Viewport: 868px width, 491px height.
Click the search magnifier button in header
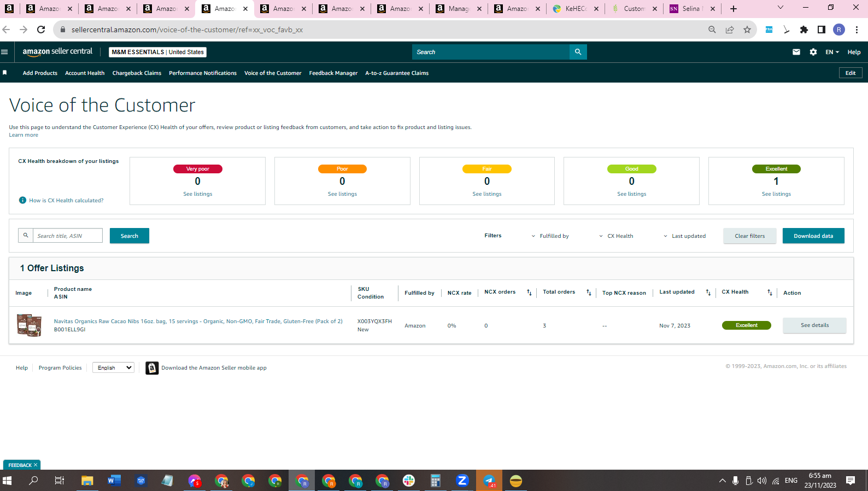578,52
